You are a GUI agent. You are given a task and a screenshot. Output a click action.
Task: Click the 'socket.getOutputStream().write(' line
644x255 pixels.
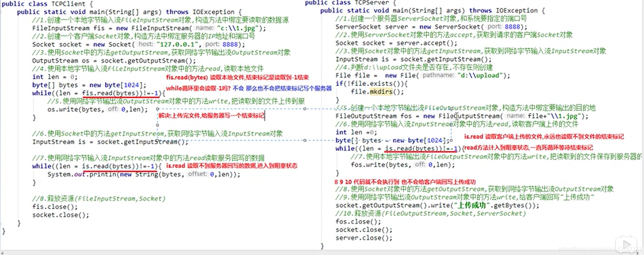[437, 205]
